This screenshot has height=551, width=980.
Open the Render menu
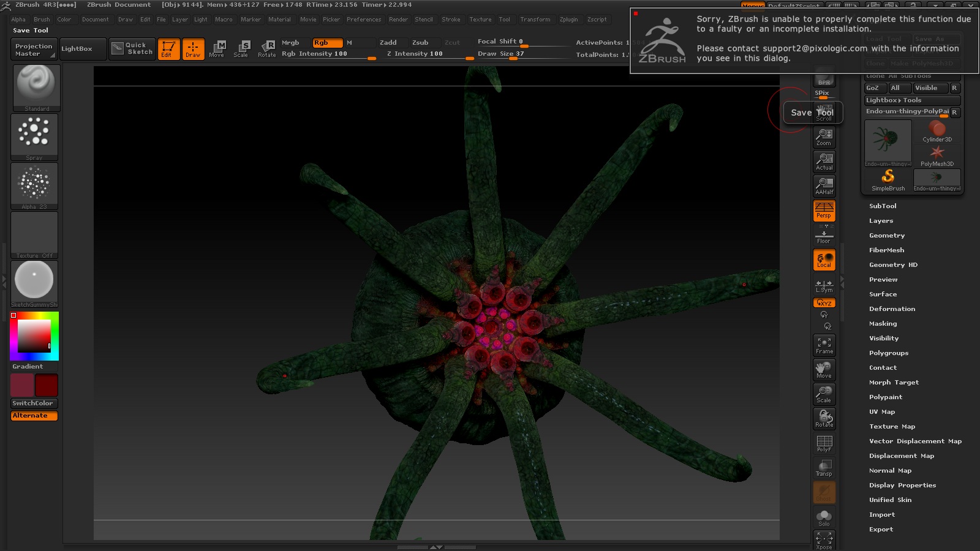click(x=398, y=20)
